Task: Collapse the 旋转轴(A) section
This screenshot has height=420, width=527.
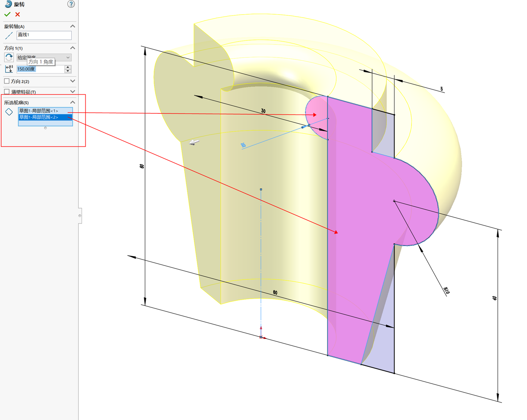Action: pos(72,26)
